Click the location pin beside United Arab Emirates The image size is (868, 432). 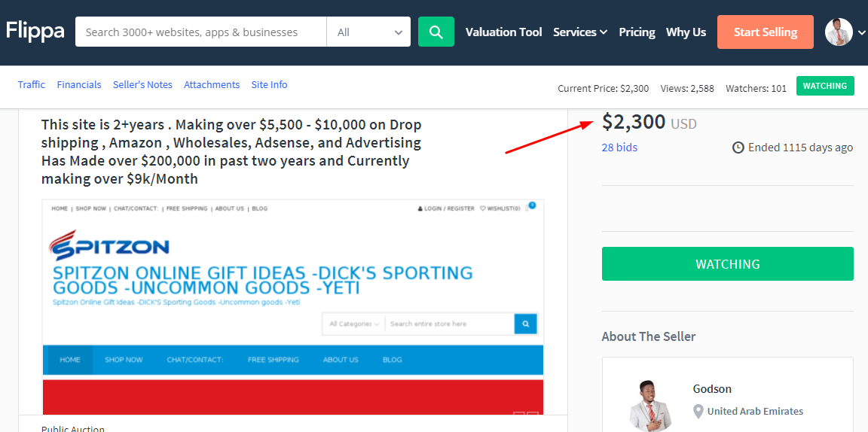[698, 411]
